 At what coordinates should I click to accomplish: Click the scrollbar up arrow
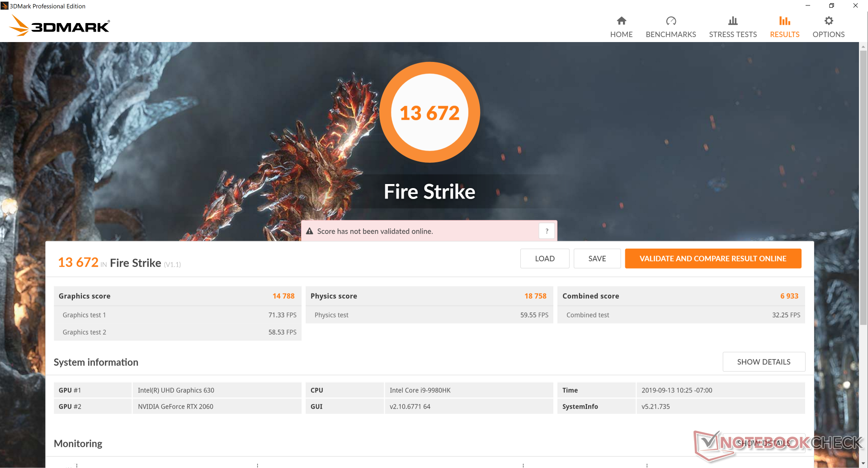point(863,46)
